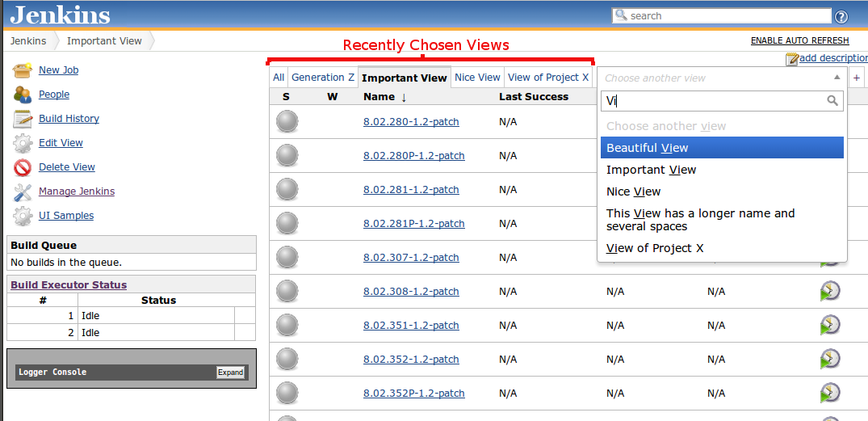Click the 'Important View' breadcrumb item
This screenshot has height=421, width=868.
coord(104,41)
